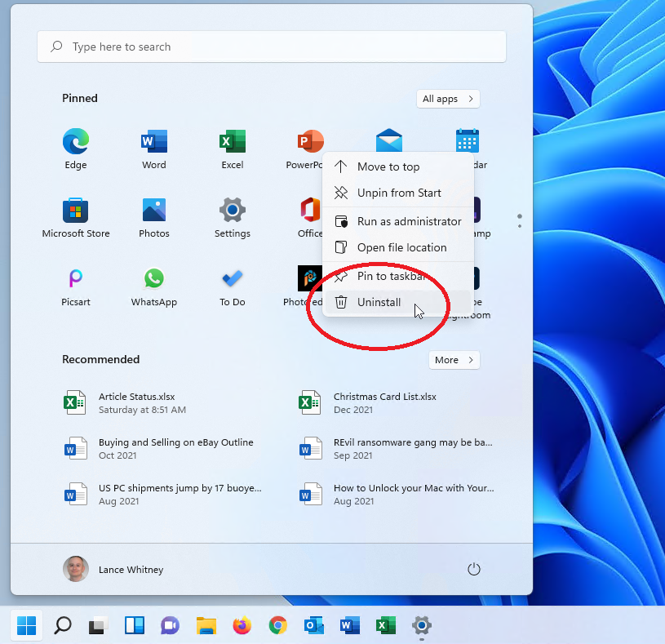Open the Photos app
This screenshot has height=644, width=665.
click(x=154, y=217)
